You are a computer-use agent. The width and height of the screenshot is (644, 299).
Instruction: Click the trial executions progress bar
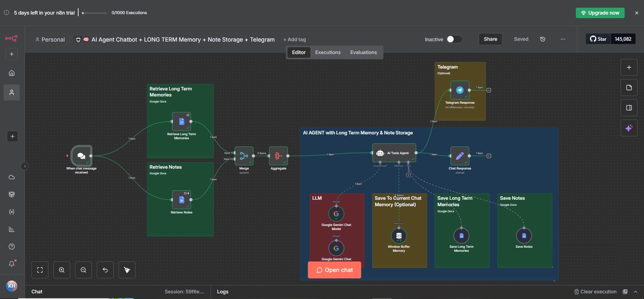pyautogui.click(x=95, y=13)
